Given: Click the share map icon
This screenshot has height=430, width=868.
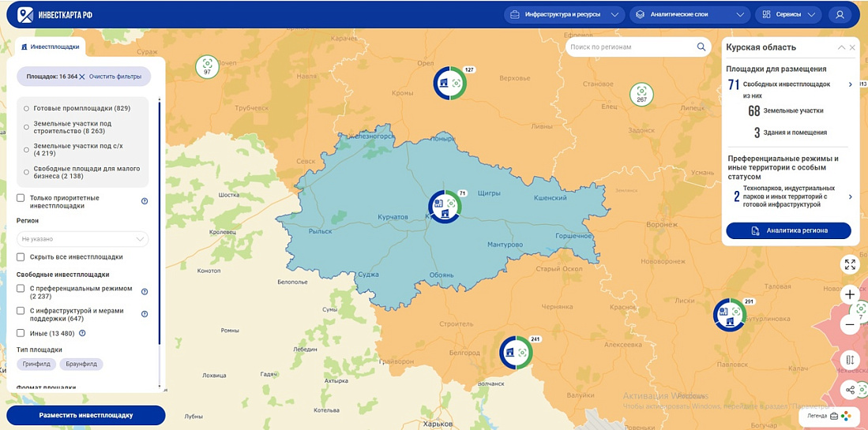Looking at the screenshot, I should (x=850, y=390).
